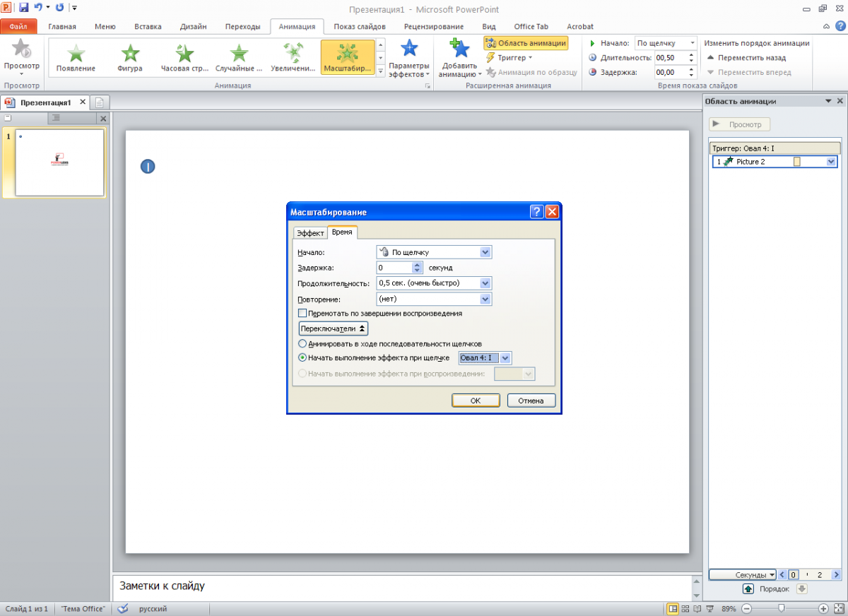Click the Undo arrow in quick access toolbar

39,8
